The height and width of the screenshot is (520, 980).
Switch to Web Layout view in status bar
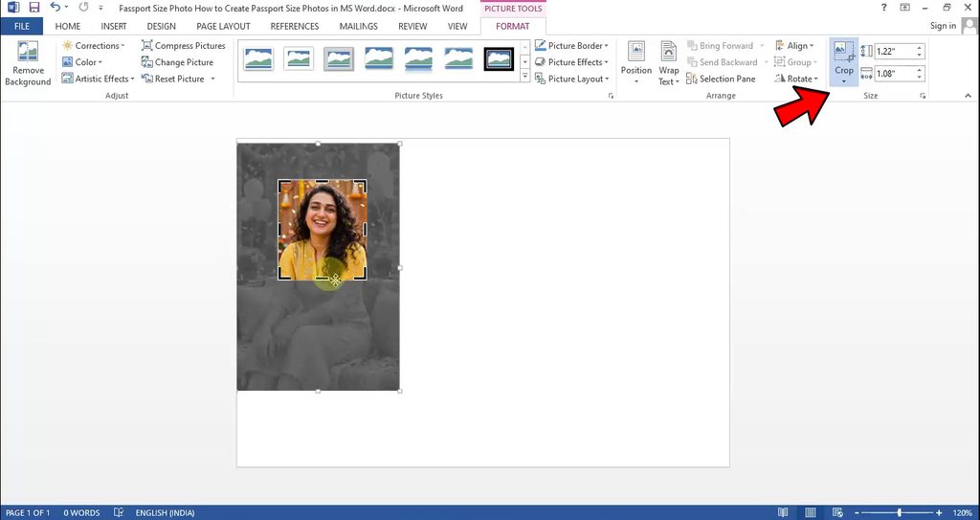pyautogui.click(x=838, y=512)
